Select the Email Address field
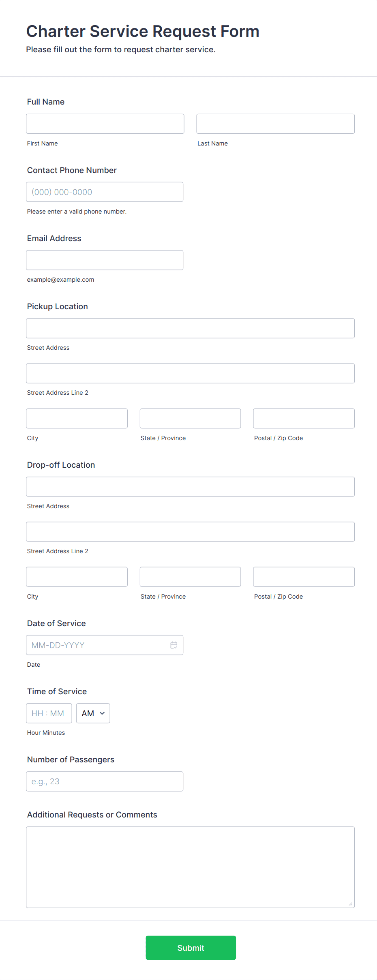Viewport: 377px width, 980px height. (x=105, y=260)
